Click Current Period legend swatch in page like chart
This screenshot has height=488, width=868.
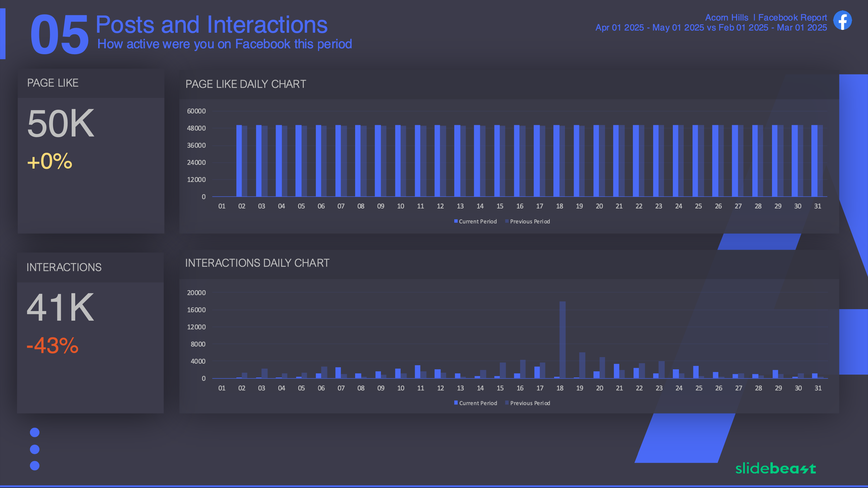(456, 221)
